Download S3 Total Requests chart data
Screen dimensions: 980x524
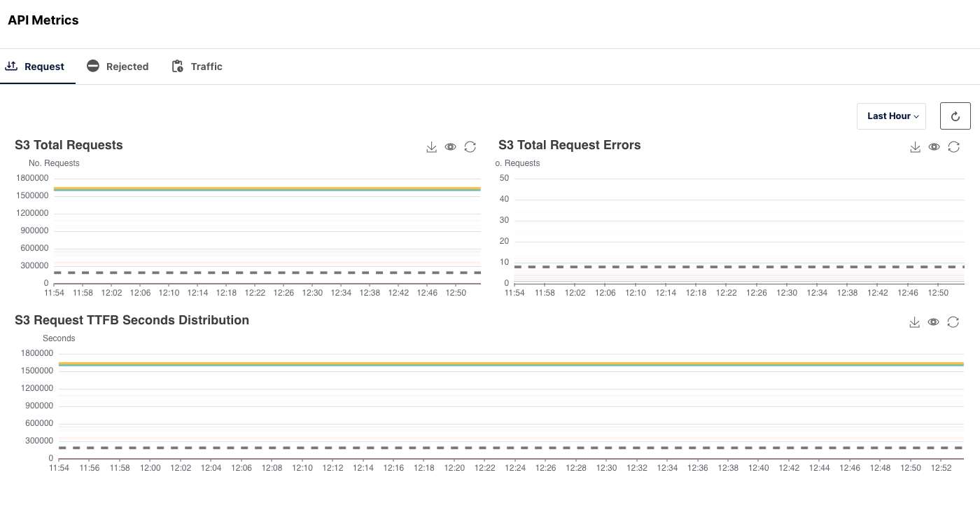pyautogui.click(x=431, y=147)
